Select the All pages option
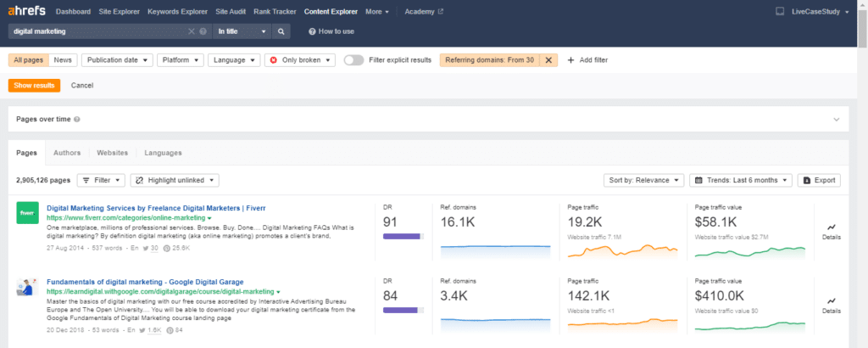The image size is (868, 348). click(x=28, y=60)
